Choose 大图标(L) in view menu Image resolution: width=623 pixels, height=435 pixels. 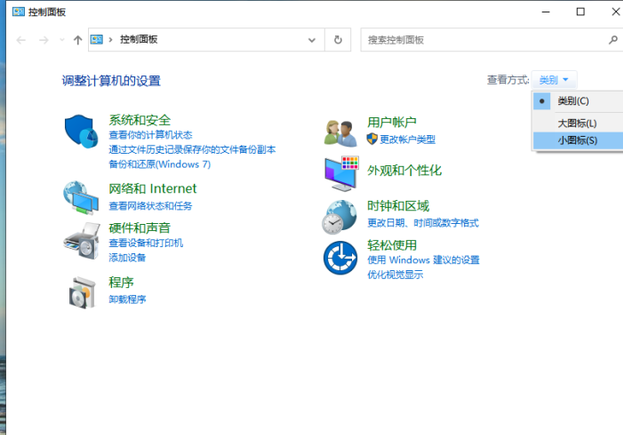tap(577, 123)
